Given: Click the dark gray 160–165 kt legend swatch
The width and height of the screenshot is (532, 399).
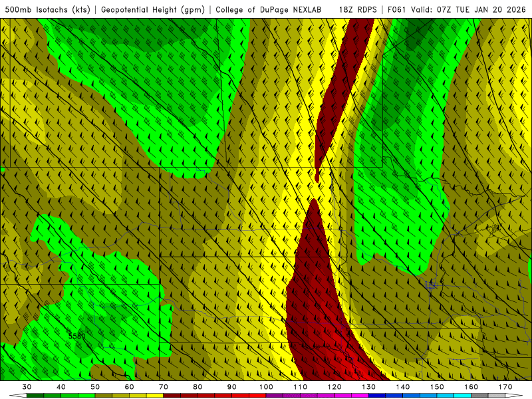Looking at the screenshot, I should coord(479,396).
